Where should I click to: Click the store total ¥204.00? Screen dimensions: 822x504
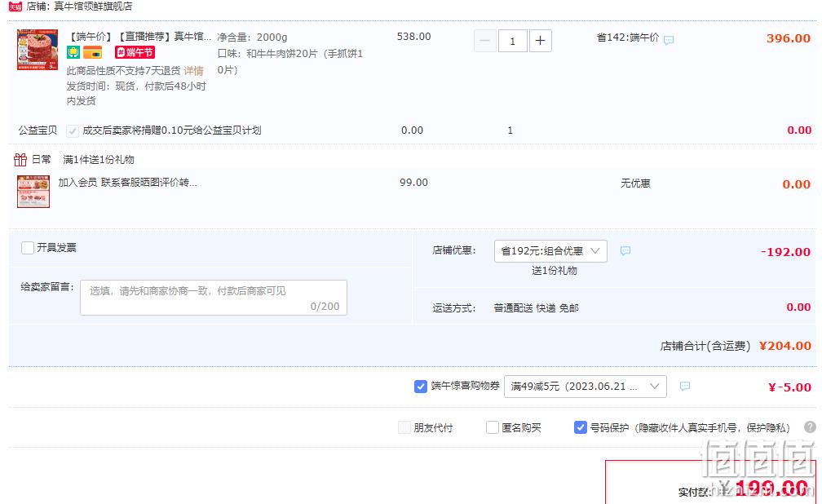click(x=784, y=346)
